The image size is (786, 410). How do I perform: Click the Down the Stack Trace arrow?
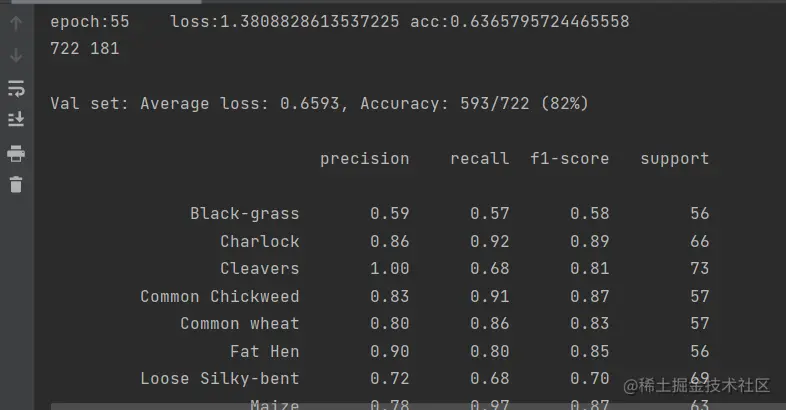(x=16, y=55)
